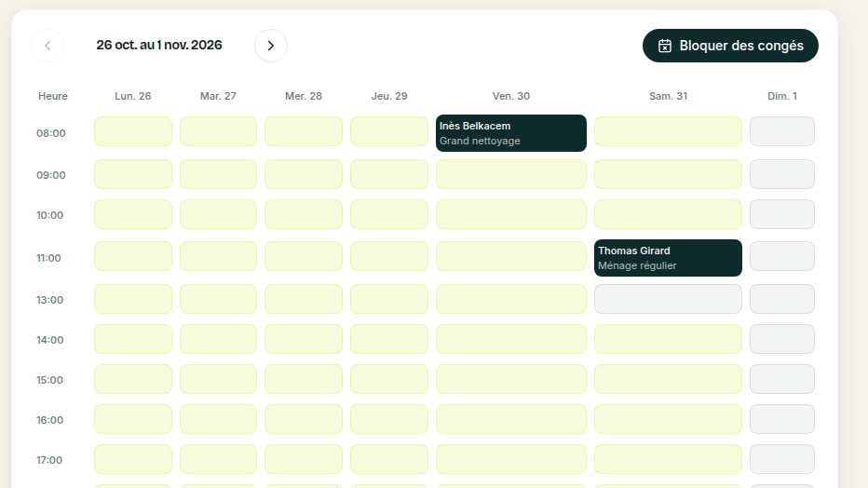Select the Mar. 27 slot at 16:00

pyautogui.click(x=218, y=419)
